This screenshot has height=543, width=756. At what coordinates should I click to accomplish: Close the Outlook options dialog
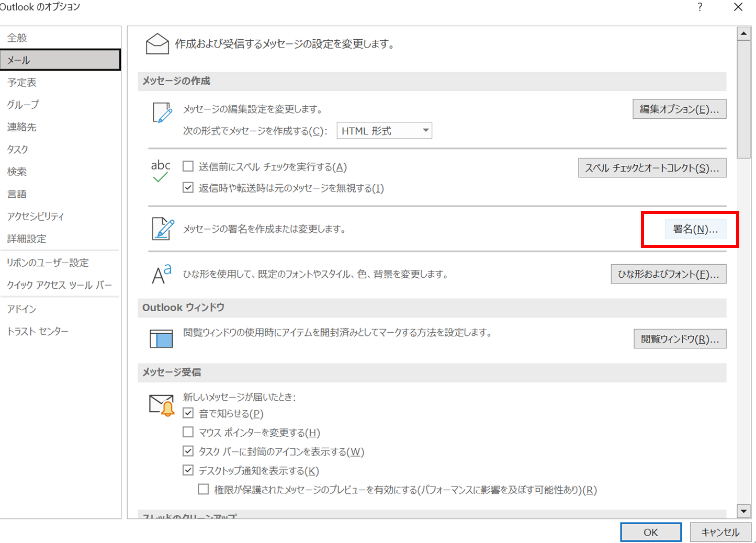[738, 7]
